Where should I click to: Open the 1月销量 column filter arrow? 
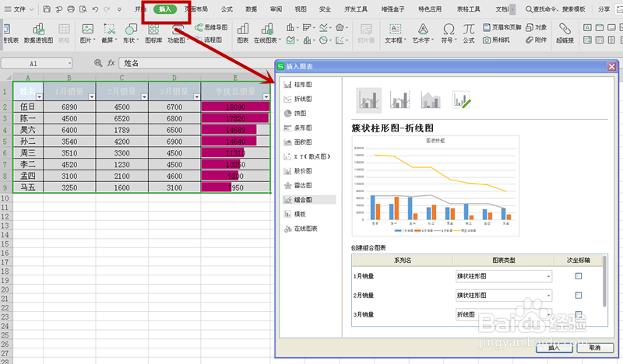92,97
